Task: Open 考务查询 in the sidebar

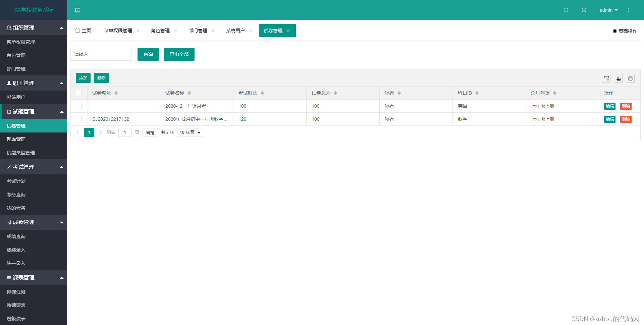Action: pos(34,195)
